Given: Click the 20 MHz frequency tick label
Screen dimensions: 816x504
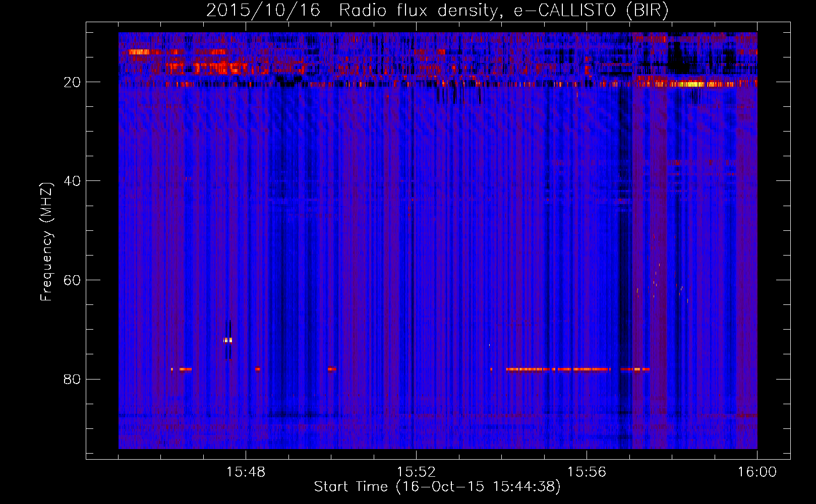Looking at the screenshot, I should (72, 82).
